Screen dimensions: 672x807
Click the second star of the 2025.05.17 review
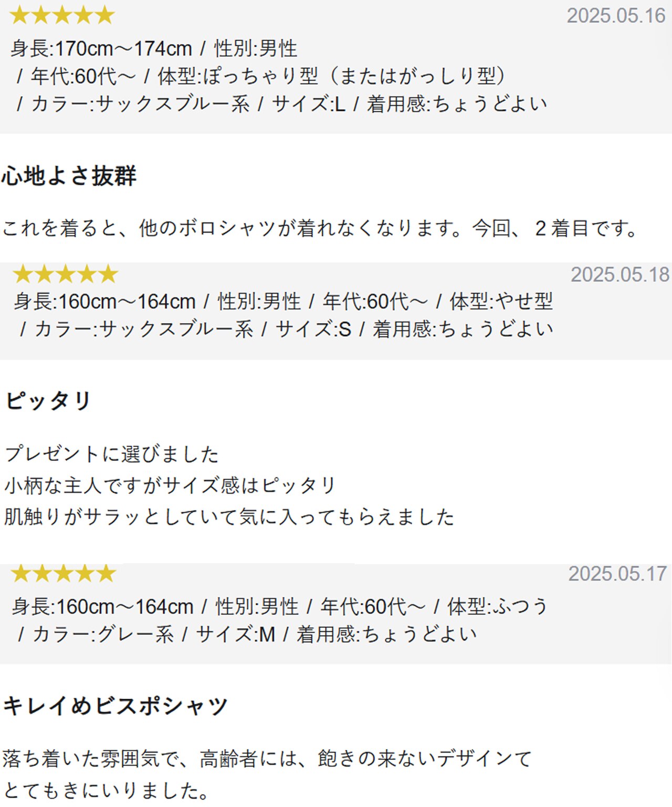click(x=42, y=574)
